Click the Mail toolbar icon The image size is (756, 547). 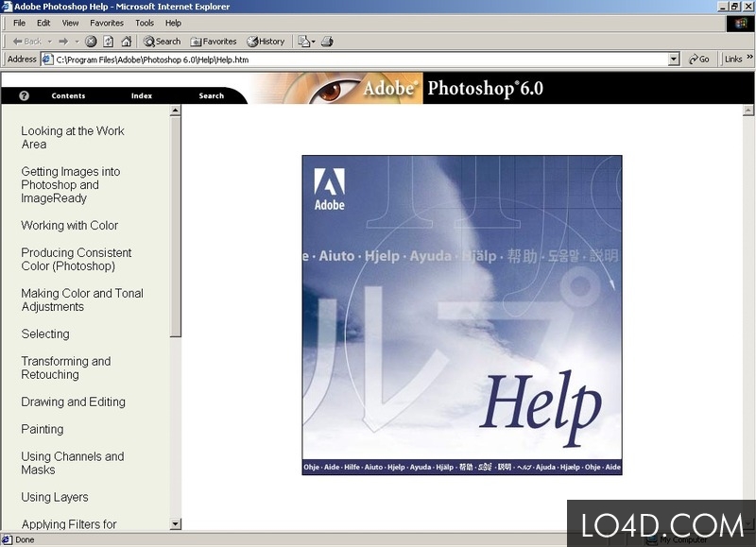tap(306, 42)
